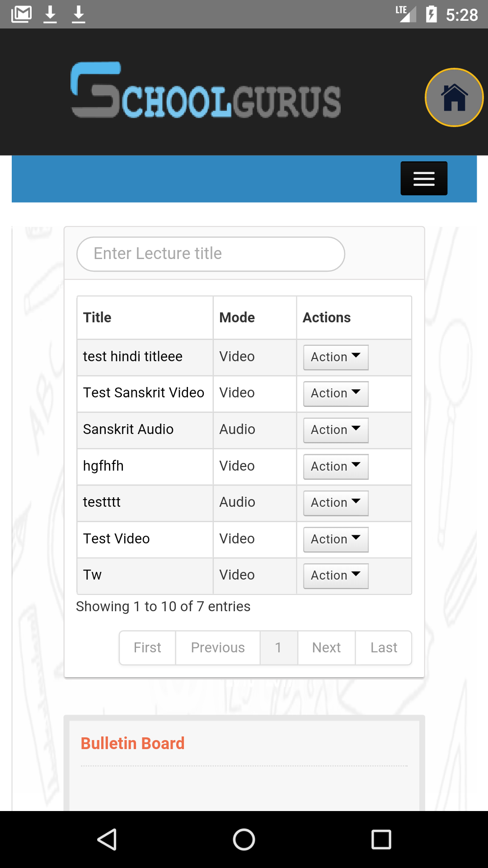Tap the Android back button
The height and width of the screenshot is (868, 488).
pyautogui.click(x=108, y=840)
